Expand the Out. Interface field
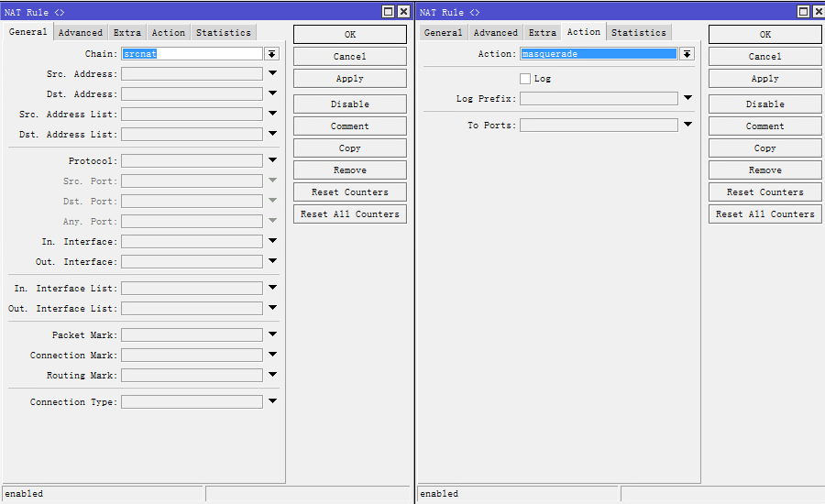This screenshot has width=825, height=504. pos(272,262)
